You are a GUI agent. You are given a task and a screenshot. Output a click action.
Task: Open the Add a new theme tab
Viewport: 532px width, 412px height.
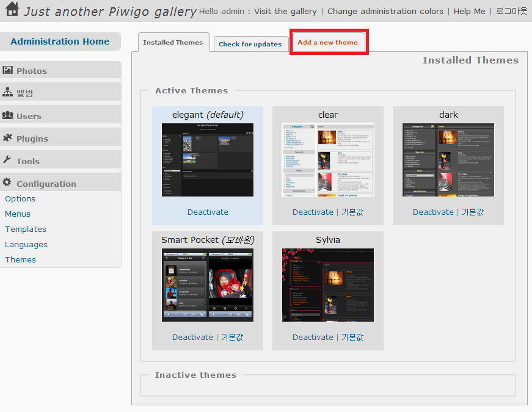(x=327, y=43)
